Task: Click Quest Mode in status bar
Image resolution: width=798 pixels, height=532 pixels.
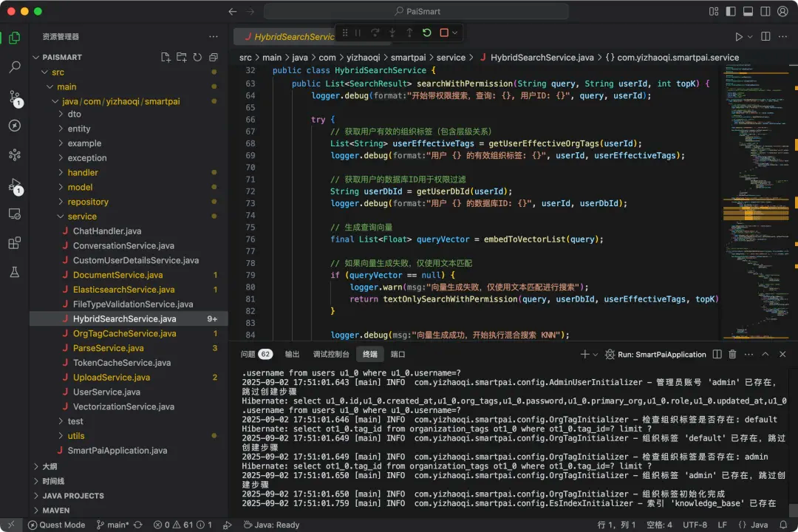Action: [x=56, y=525]
